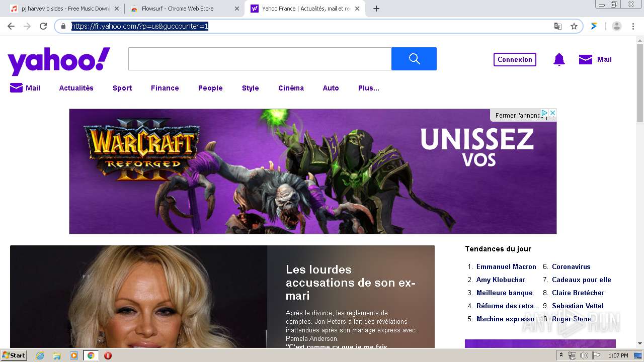Open trending topic Claire Bretécher
Viewport: 644px width, 362px height.
click(578, 293)
